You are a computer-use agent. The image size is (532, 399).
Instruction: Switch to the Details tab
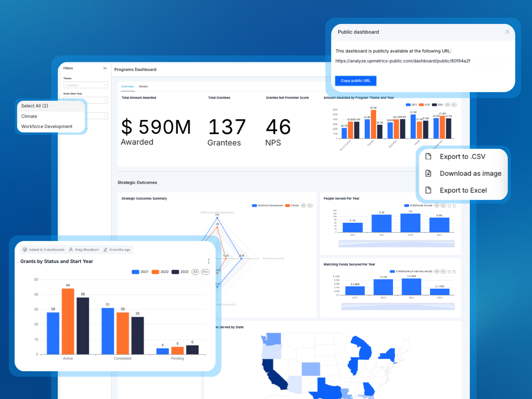click(143, 86)
